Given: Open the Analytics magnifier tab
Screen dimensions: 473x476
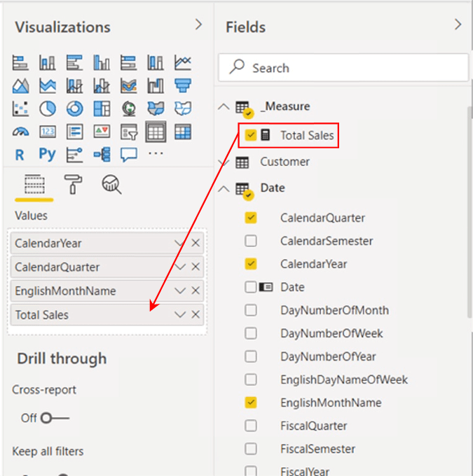Looking at the screenshot, I should coord(111,185).
